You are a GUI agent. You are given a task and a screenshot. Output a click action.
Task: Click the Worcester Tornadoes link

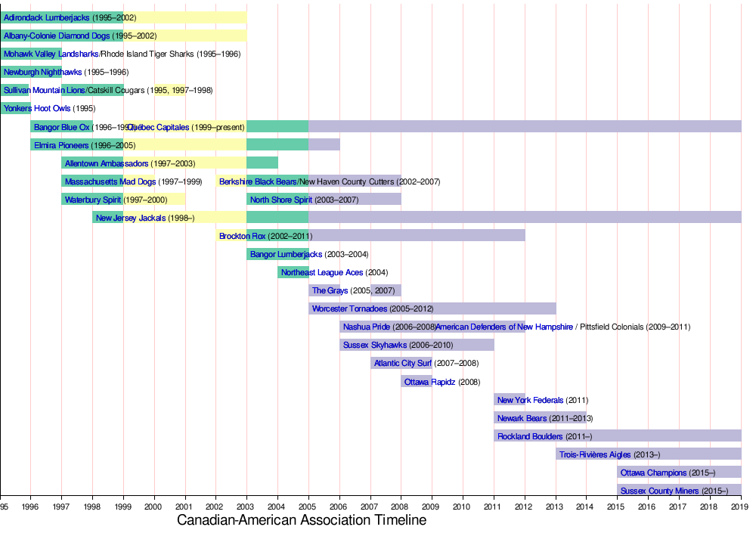click(349, 308)
